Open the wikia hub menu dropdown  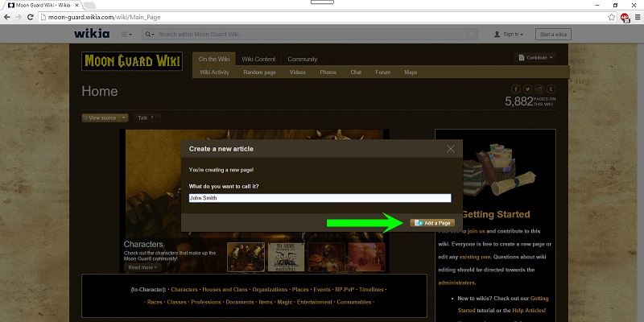(x=126, y=35)
